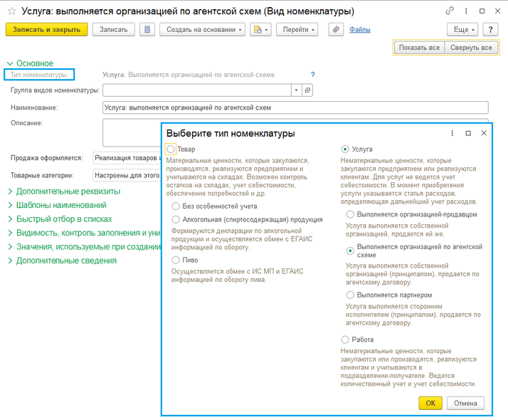Select the Товар radio option
508x420 pixels.
pyautogui.click(x=171, y=149)
